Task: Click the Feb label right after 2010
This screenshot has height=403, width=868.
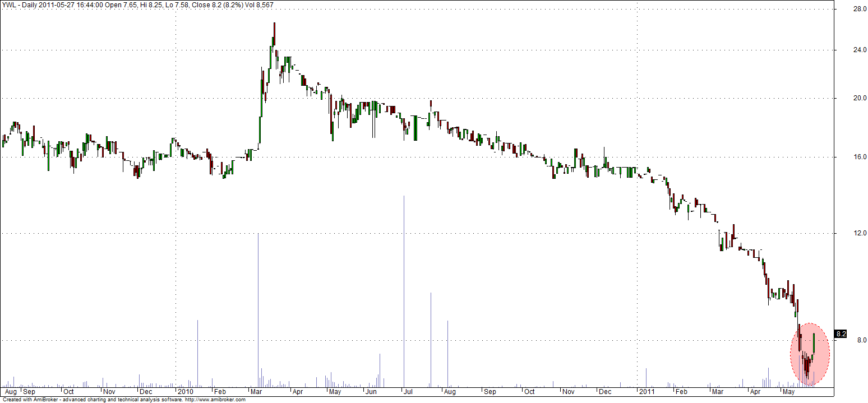Action: pos(219,391)
